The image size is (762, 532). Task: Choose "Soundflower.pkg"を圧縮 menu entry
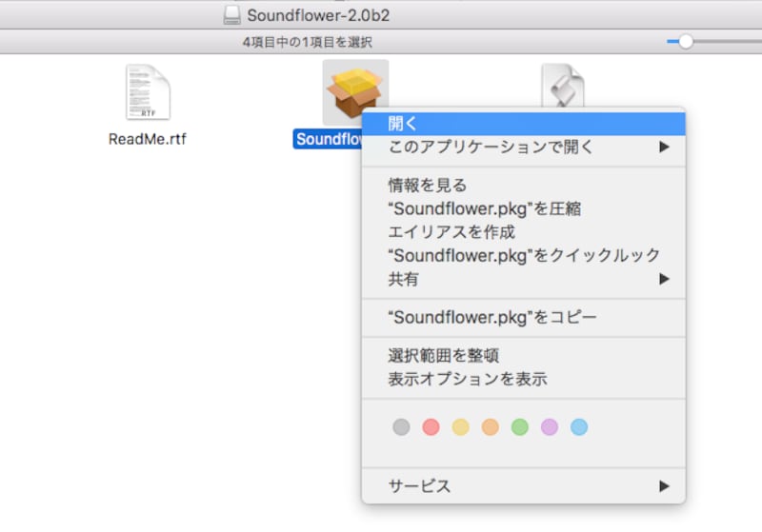point(523,208)
